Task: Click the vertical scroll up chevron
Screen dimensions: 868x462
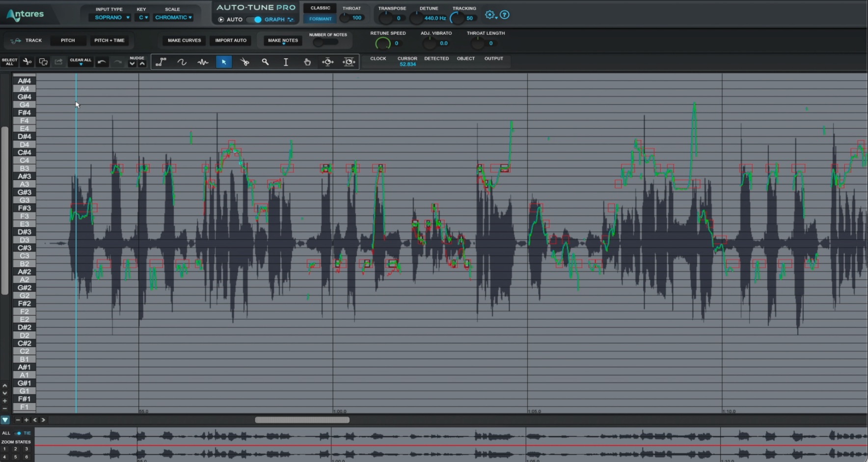Action: (x=5, y=385)
